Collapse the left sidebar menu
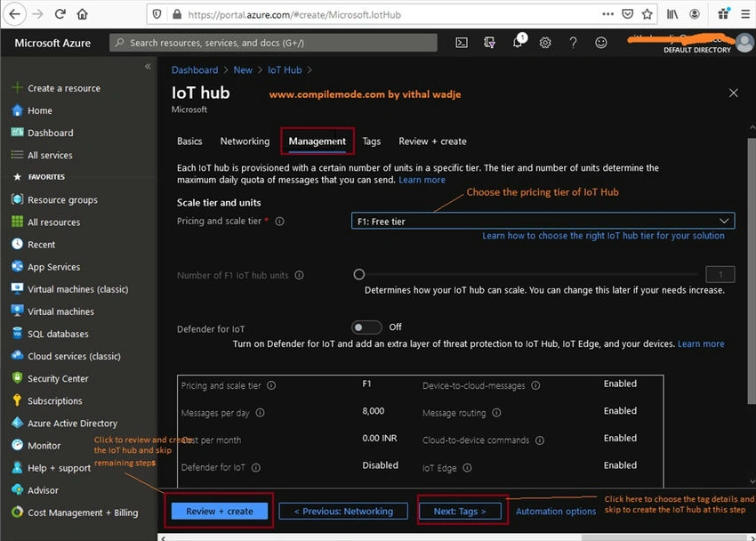 148,67
